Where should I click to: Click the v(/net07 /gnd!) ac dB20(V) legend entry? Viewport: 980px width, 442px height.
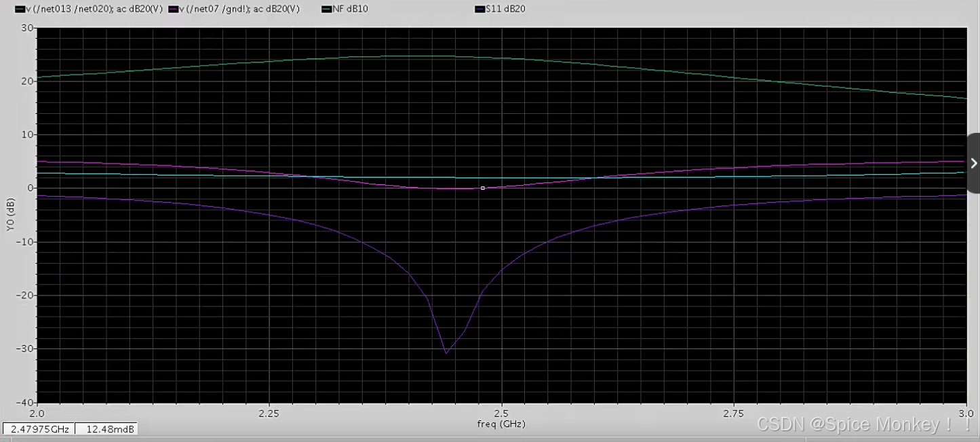[x=233, y=9]
